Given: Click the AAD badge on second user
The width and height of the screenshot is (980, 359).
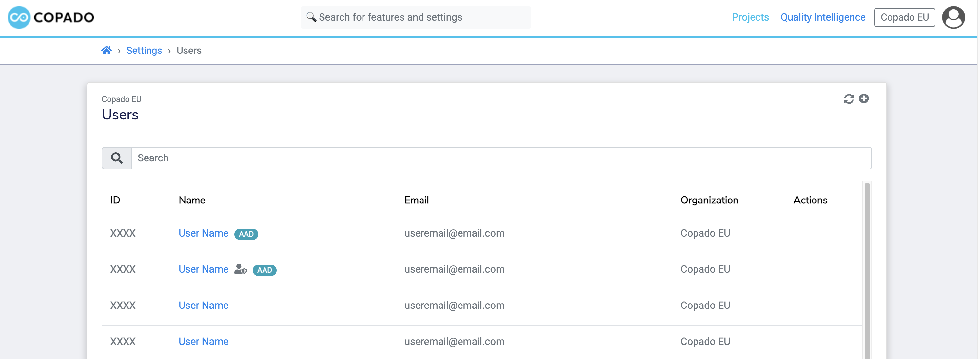Looking at the screenshot, I should pyautogui.click(x=265, y=269).
